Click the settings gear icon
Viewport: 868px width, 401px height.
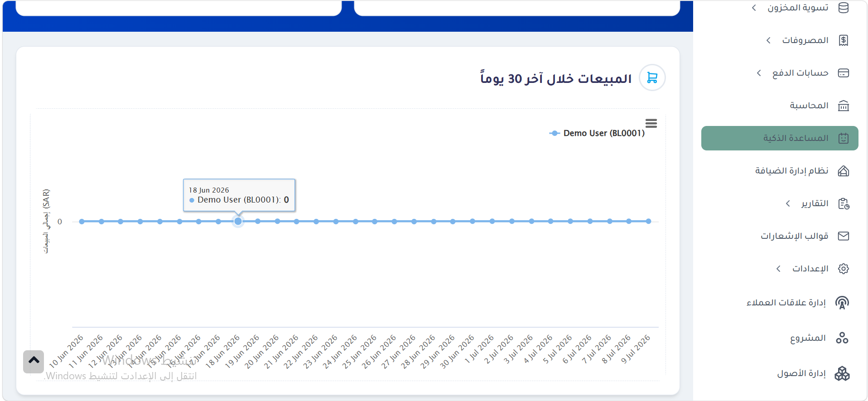[843, 269]
